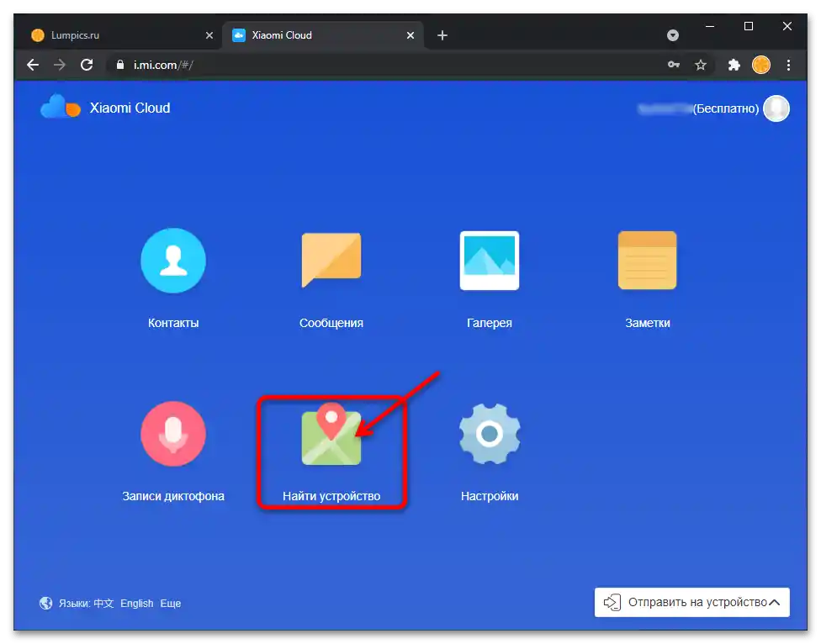
Task: Click the globe languages icon
Action: (x=46, y=603)
